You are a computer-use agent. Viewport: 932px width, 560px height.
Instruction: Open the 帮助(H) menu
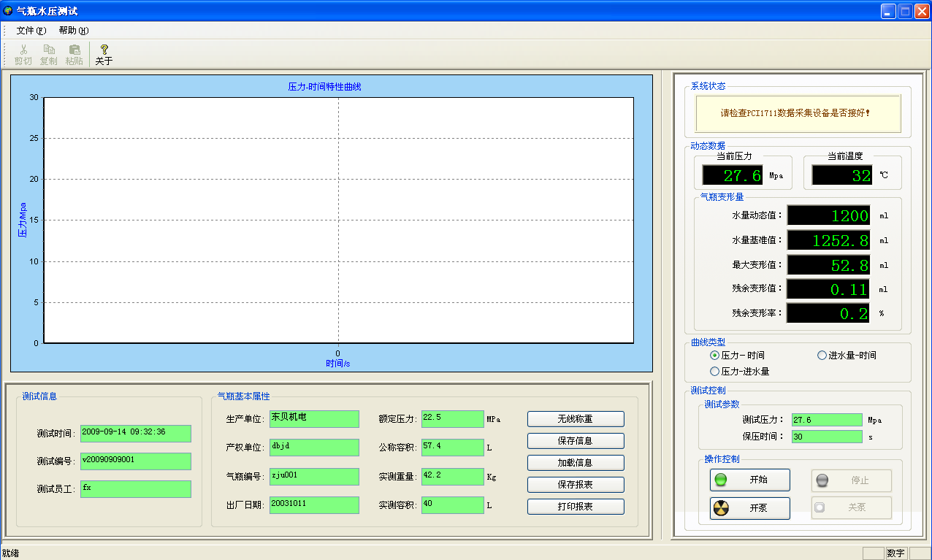point(73,31)
